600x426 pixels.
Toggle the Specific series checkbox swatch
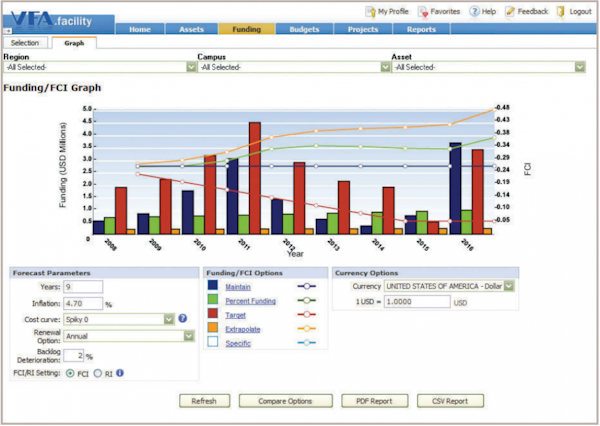213,343
